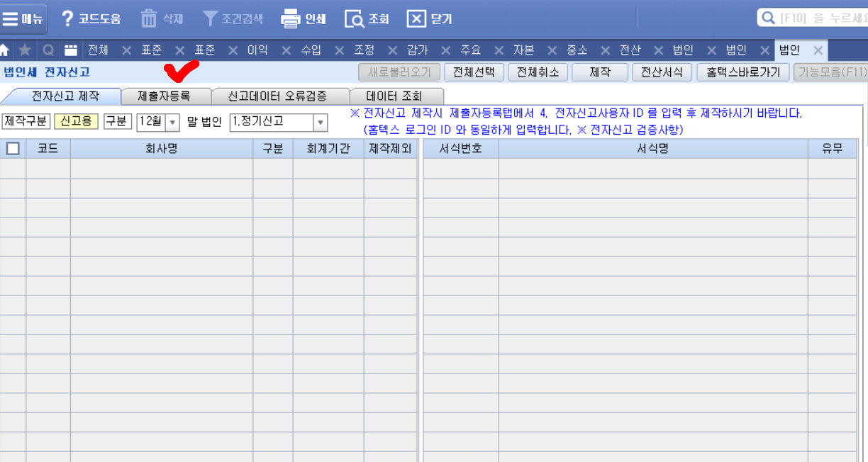The height and width of the screenshot is (462, 868).
Task: Click the 서식명 column header
Action: 653,149
